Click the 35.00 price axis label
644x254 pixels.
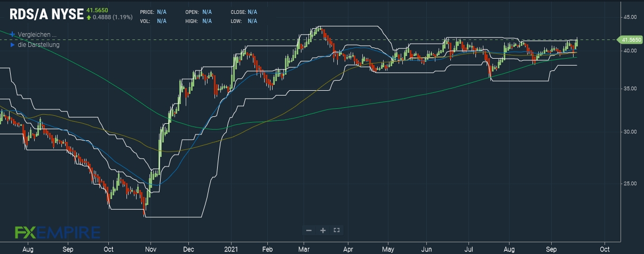pos(631,89)
